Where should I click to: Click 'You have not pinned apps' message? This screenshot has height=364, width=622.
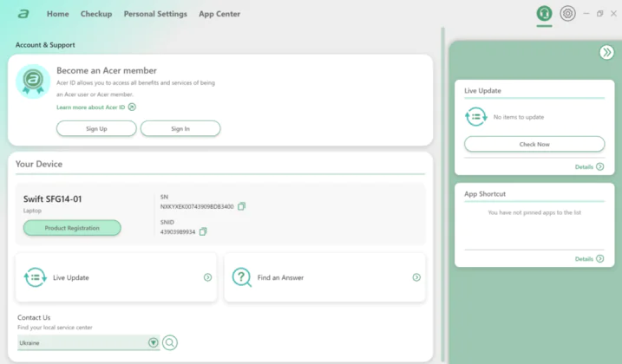click(534, 212)
